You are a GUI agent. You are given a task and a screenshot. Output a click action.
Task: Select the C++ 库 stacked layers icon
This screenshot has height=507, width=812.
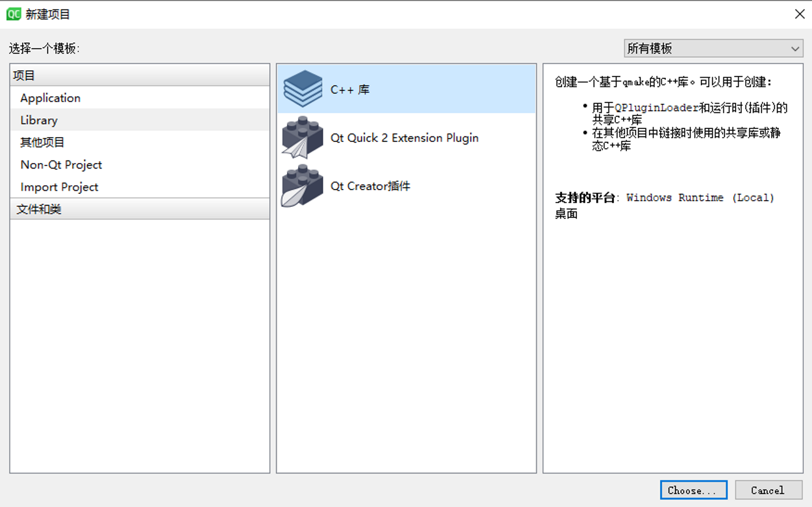coord(302,89)
